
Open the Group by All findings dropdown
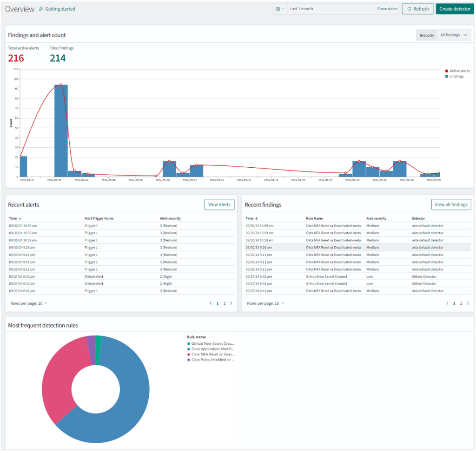pos(454,35)
